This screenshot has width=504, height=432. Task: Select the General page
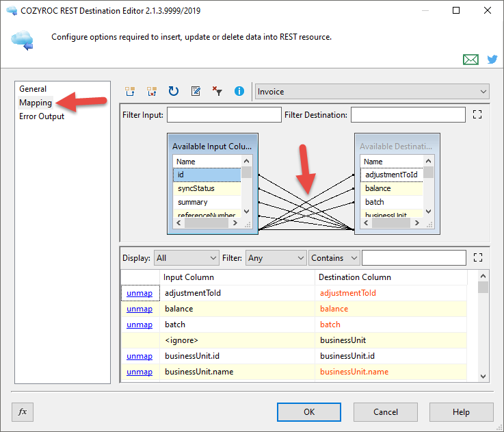[x=33, y=89]
